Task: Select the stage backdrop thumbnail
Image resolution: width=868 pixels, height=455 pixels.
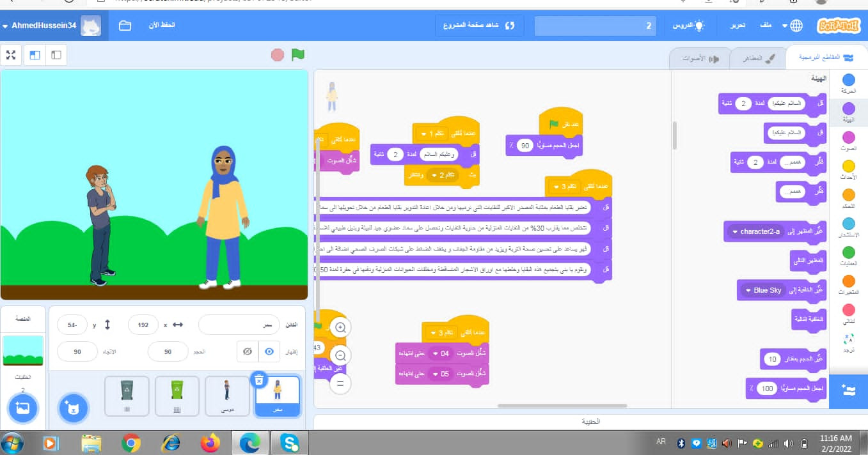Action: tap(23, 350)
